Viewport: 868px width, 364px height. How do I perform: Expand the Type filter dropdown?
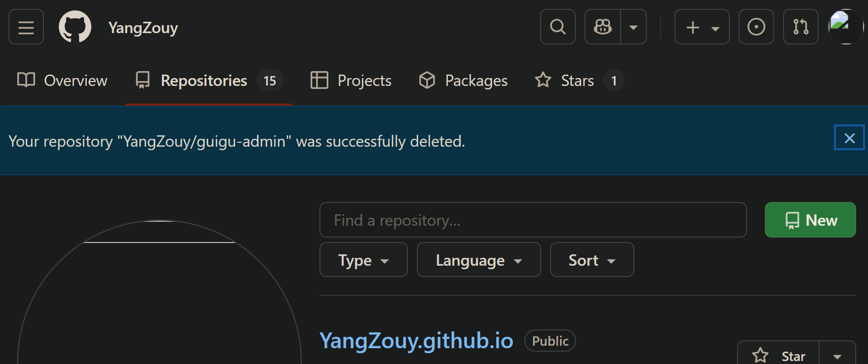point(363,260)
